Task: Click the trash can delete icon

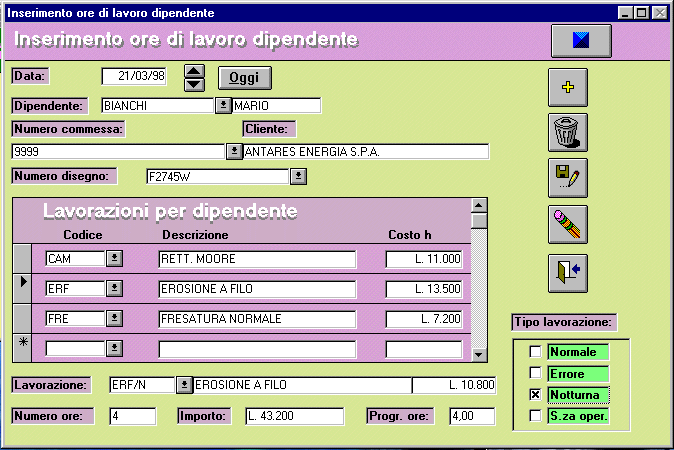Action: tap(568, 131)
